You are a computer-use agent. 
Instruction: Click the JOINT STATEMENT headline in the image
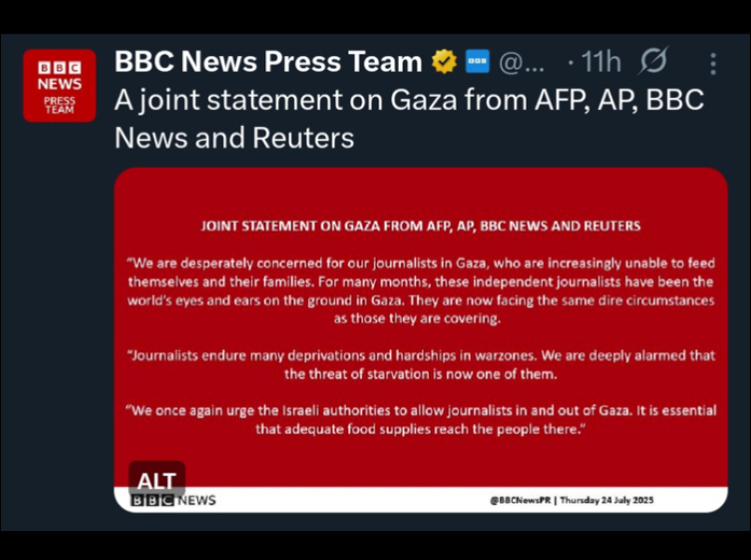click(421, 225)
